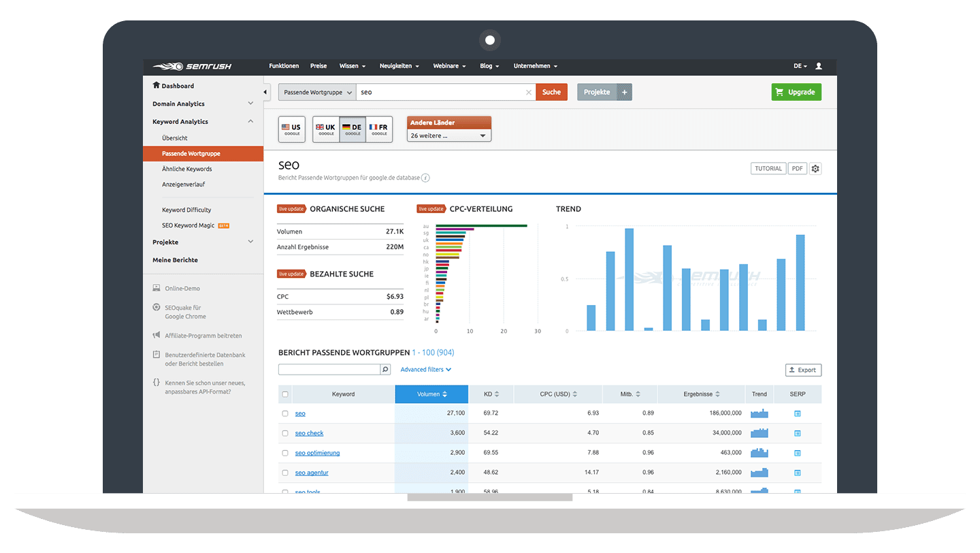The height and width of the screenshot is (553, 980).
Task: Check the box for seo keyword
Action: click(x=285, y=413)
